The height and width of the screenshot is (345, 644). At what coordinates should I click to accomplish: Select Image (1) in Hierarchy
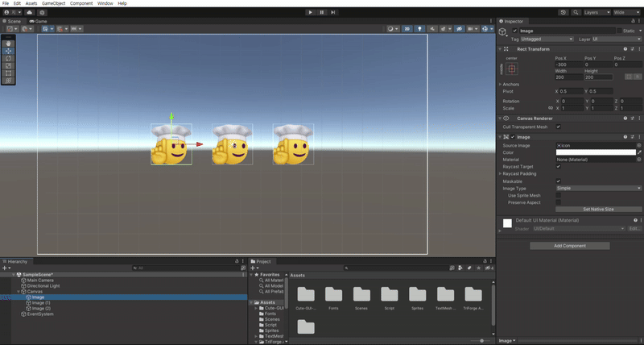coord(38,302)
